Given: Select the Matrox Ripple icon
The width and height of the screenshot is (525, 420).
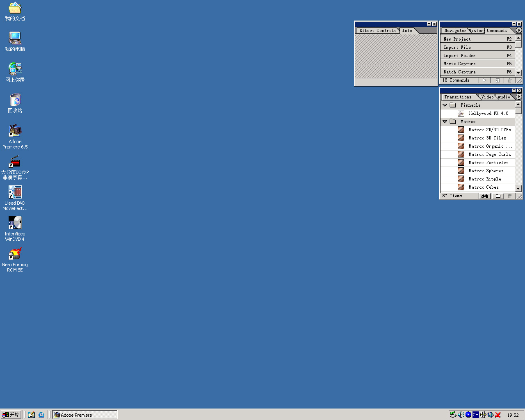Looking at the screenshot, I should coord(461,179).
